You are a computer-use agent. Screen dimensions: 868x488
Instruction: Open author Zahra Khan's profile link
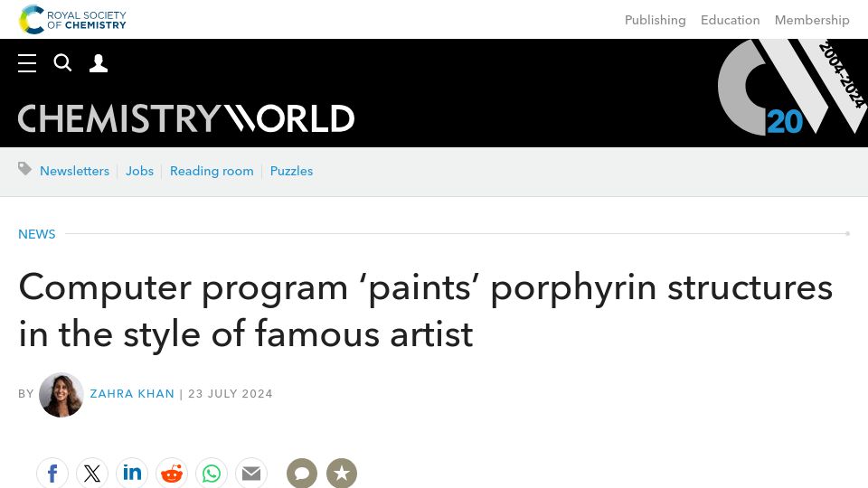click(x=132, y=394)
